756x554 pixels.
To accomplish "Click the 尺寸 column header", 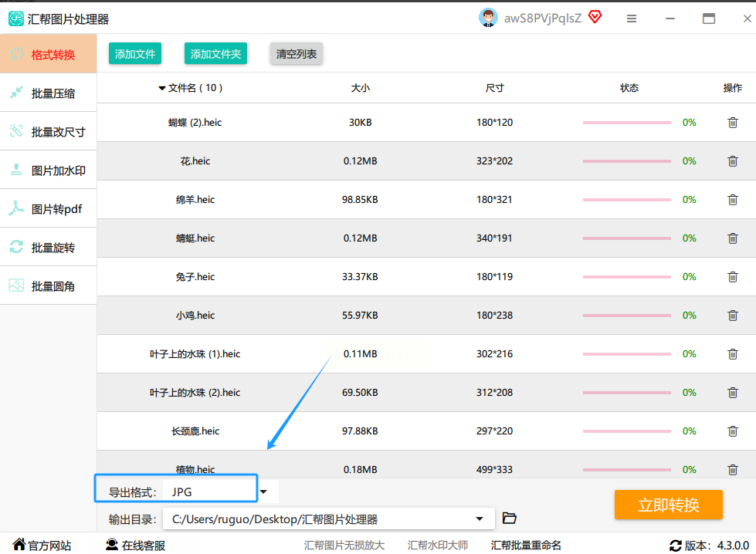I will [x=494, y=88].
